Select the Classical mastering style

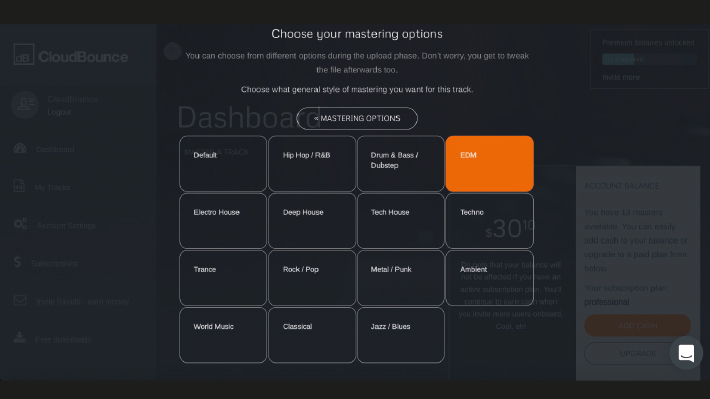pyautogui.click(x=312, y=335)
